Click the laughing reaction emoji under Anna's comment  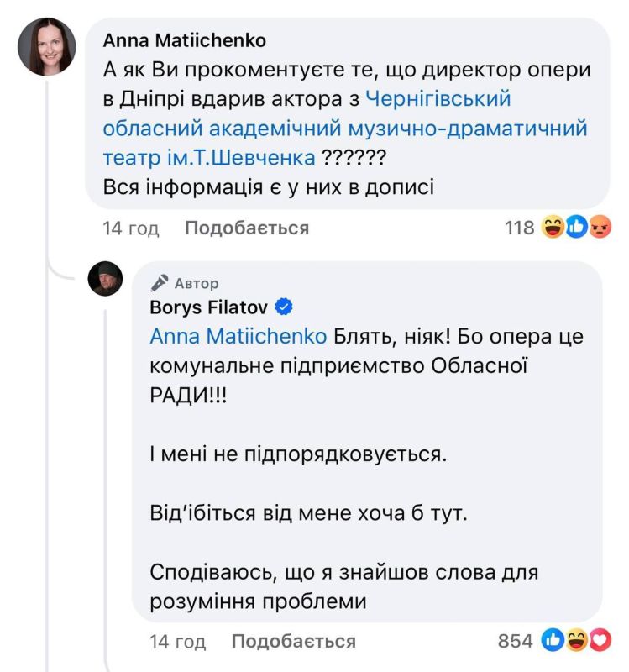pos(553,227)
